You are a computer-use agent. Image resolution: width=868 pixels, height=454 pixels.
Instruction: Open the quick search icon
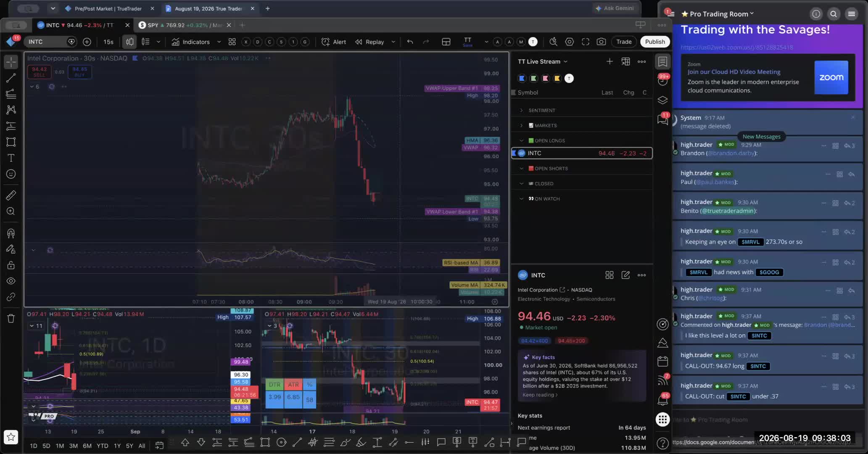[554, 42]
